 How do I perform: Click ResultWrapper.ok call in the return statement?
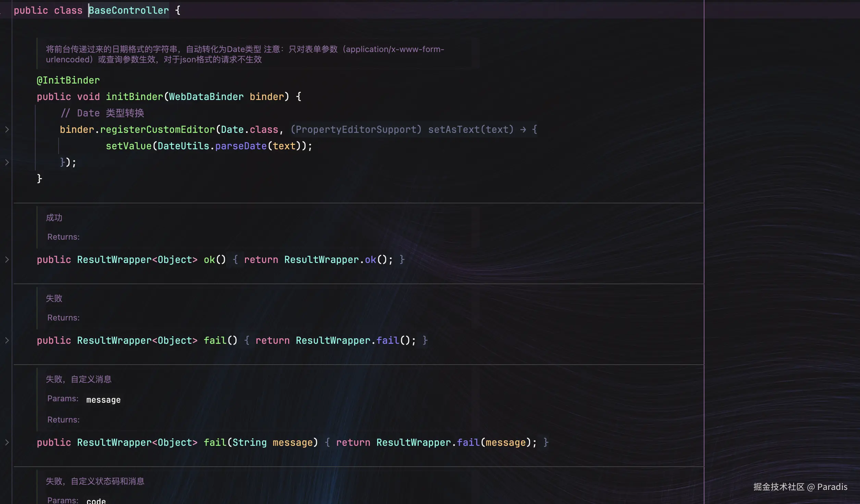pyautogui.click(x=370, y=260)
